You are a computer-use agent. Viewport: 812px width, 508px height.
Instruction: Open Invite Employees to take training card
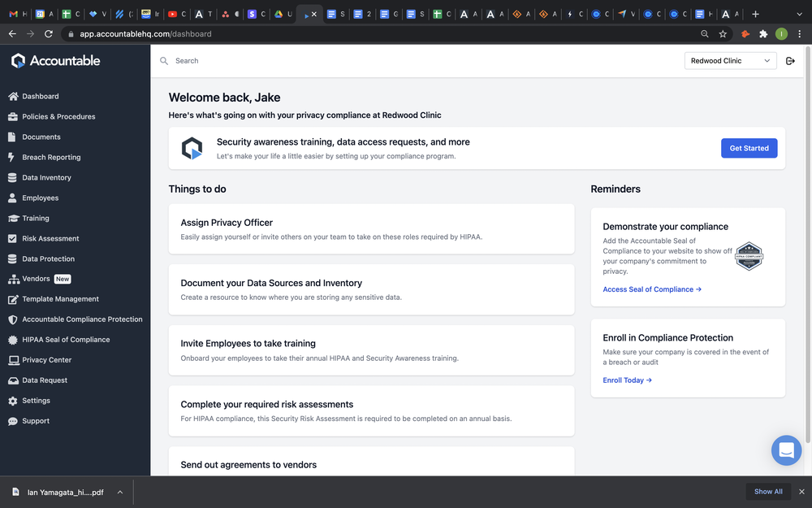pos(371,350)
